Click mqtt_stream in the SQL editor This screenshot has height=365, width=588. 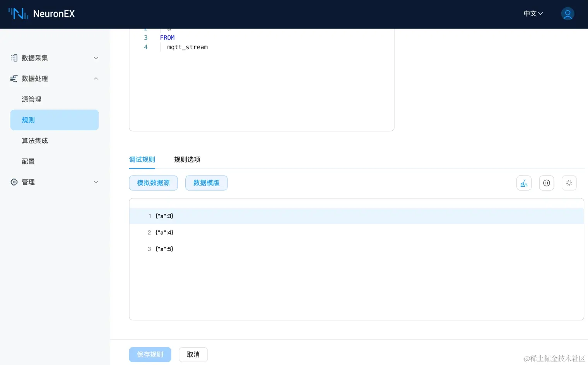coord(187,47)
